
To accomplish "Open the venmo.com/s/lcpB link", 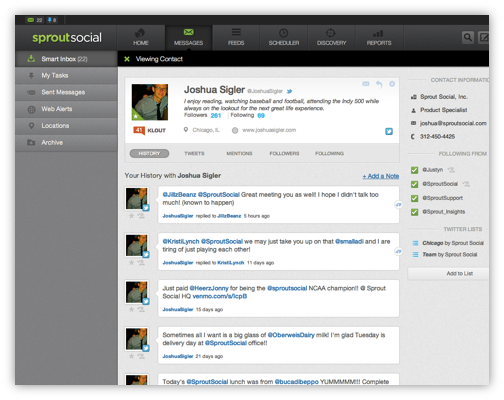I will (220, 296).
